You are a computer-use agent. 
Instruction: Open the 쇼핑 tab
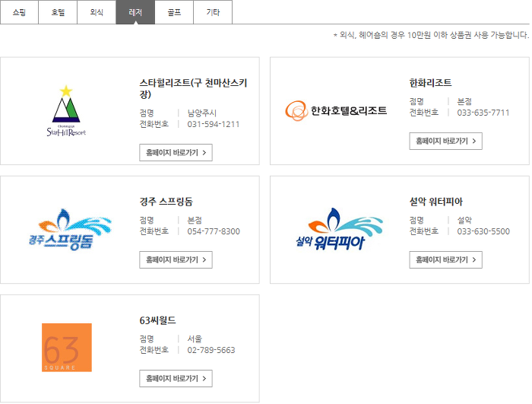click(x=19, y=12)
